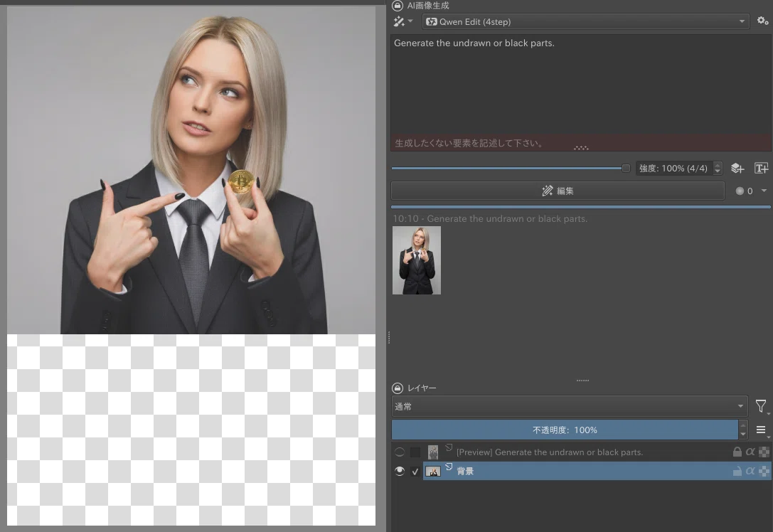The height and width of the screenshot is (532, 773).
Task: Click the queue counter showing 0
Action: coord(745,191)
